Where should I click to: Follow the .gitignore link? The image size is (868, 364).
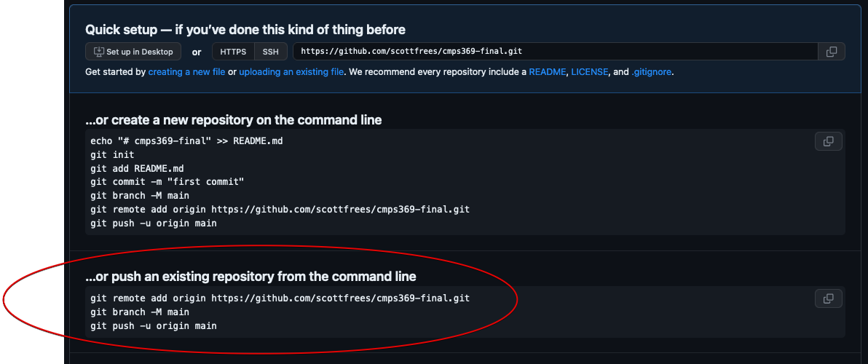[x=651, y=72]
